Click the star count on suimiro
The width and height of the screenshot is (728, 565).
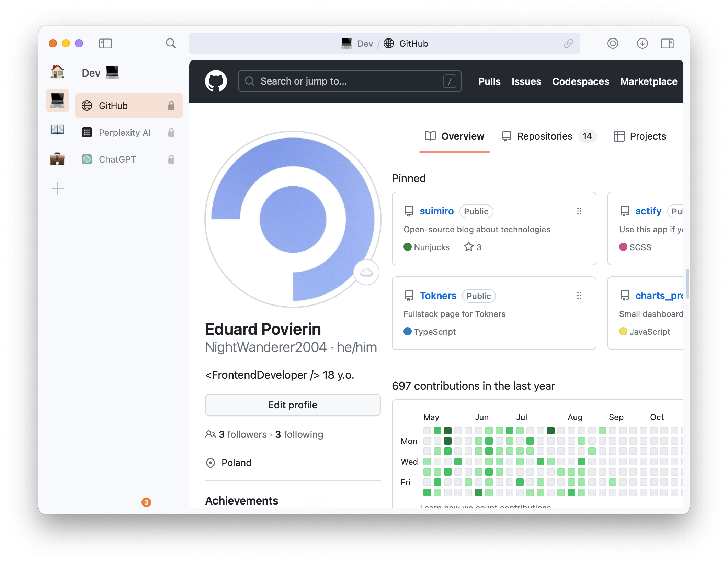(x=473, y=247)
